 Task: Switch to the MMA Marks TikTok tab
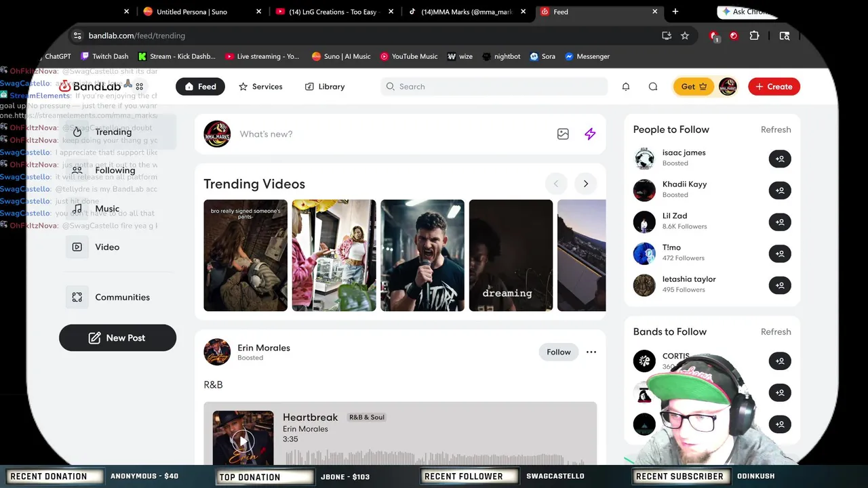click(466, 12)
